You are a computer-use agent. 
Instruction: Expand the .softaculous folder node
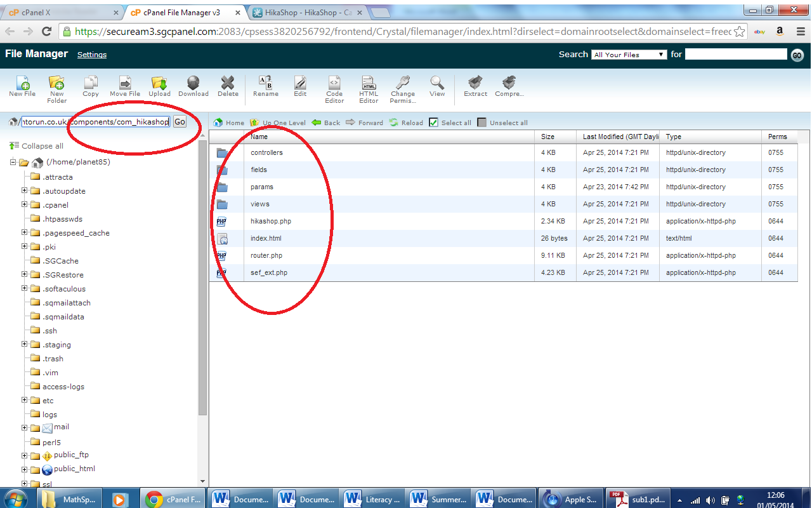tap(25, 288)
